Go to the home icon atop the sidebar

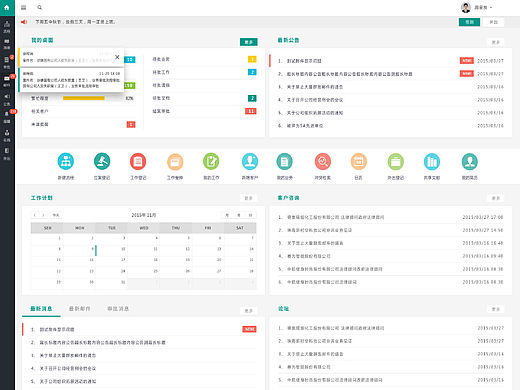pos(7,7)
